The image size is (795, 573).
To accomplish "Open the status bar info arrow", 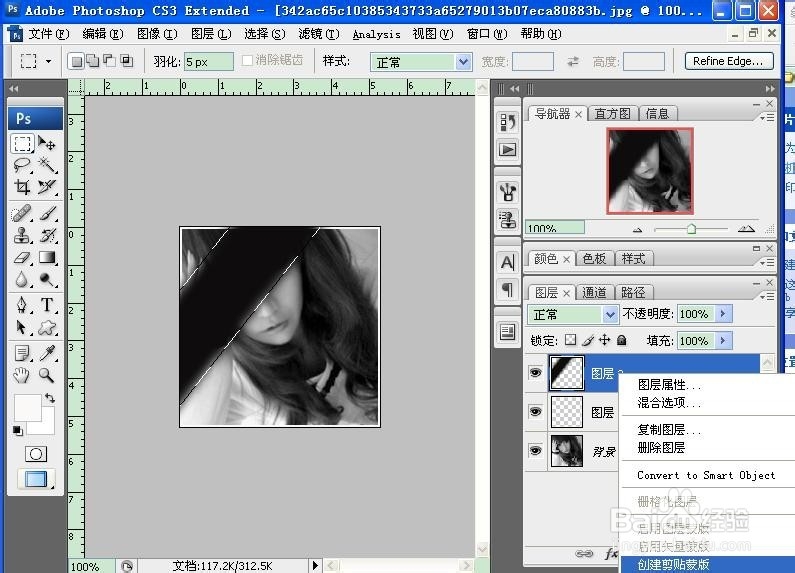I will (315, 565).
